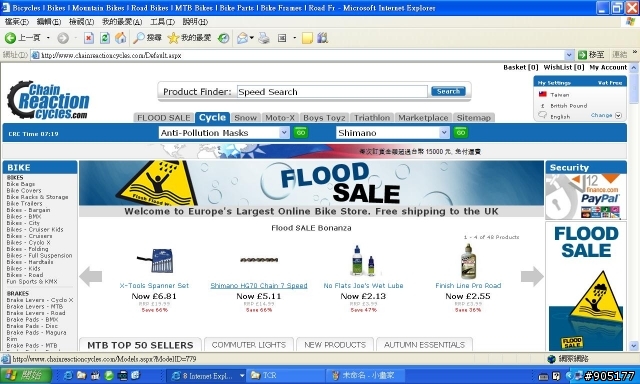Click the address bar URL field
This screenshot has height=384, width=640.
point(297,55)
